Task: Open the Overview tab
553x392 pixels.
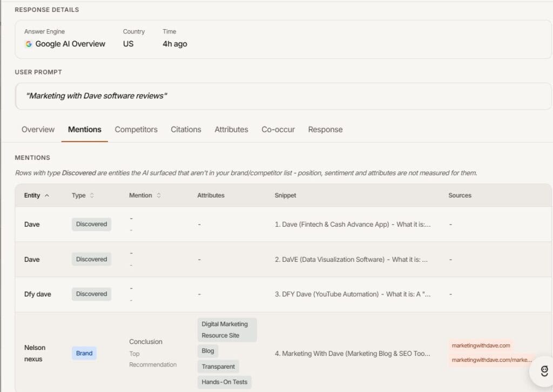Action: tap(38, 130)
